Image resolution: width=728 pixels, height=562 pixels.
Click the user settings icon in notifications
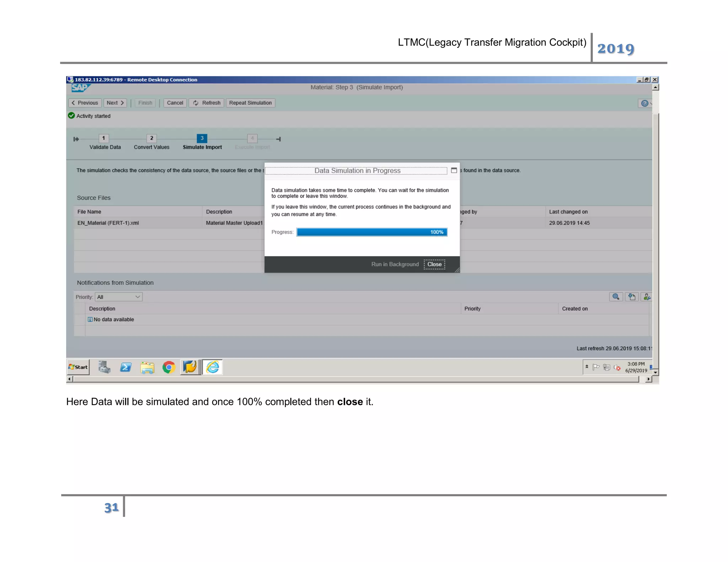coord(647,297)
